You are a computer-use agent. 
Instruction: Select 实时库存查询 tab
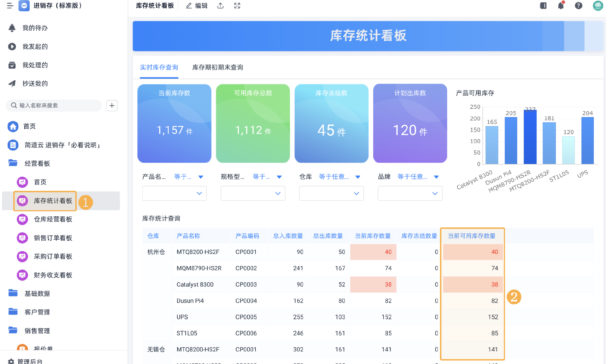159,67
